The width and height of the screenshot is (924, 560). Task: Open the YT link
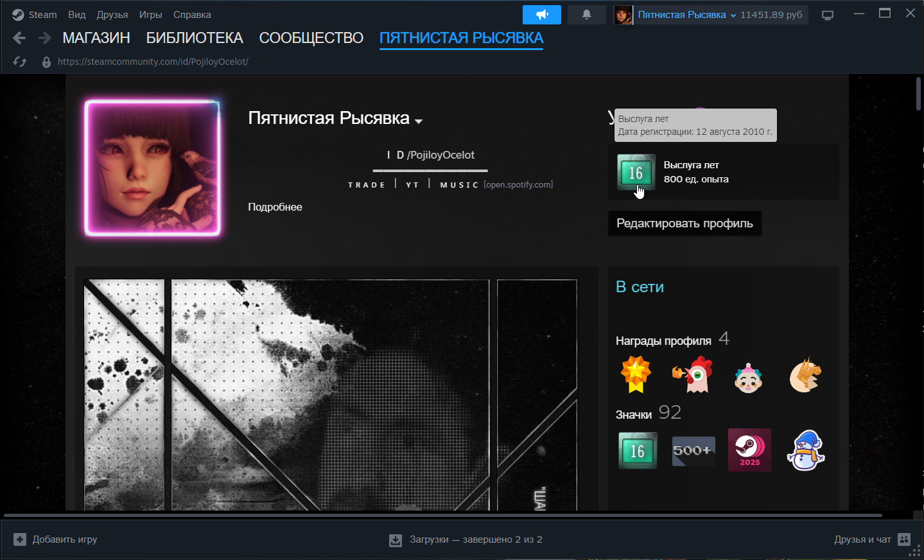[x=412, y=185]
